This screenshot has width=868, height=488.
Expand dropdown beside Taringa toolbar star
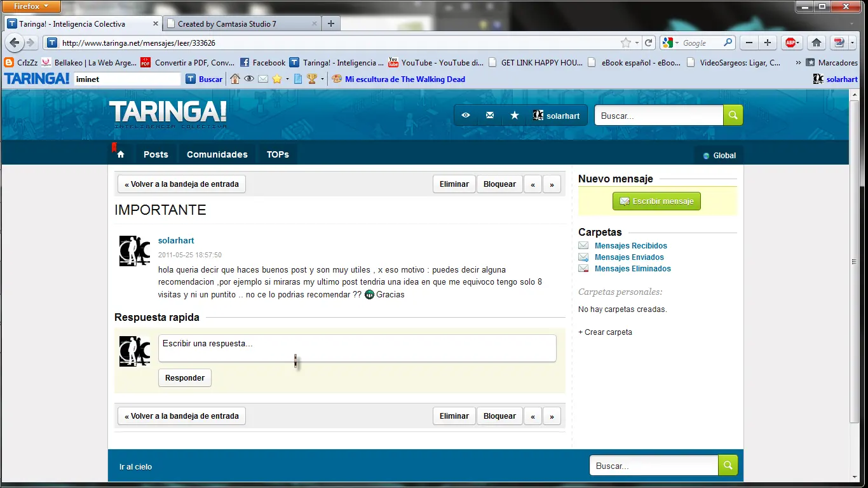287,79
